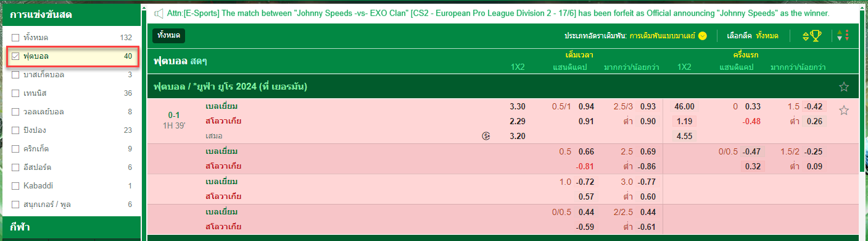Check the เทนนิส checkbox
The width and height of the screenshot is (868, 241).
pyautogui.click(x=15, y=94)
